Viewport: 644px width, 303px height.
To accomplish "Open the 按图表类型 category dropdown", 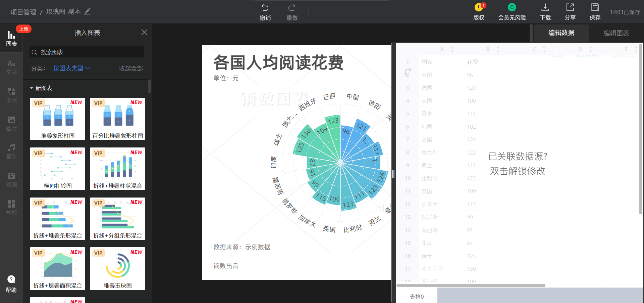I will click(72, 68).
